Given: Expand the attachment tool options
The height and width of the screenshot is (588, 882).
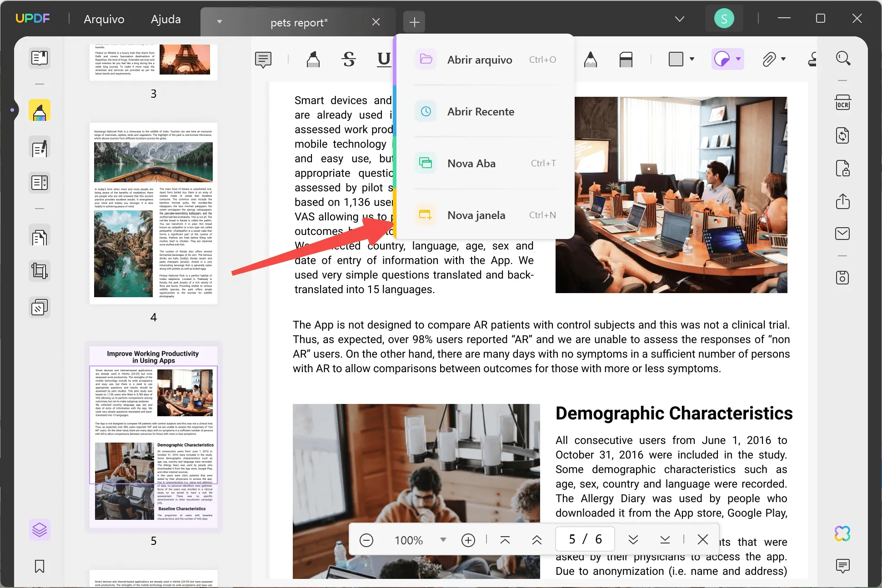Looking at the screenshot, I should click(783, 59).
